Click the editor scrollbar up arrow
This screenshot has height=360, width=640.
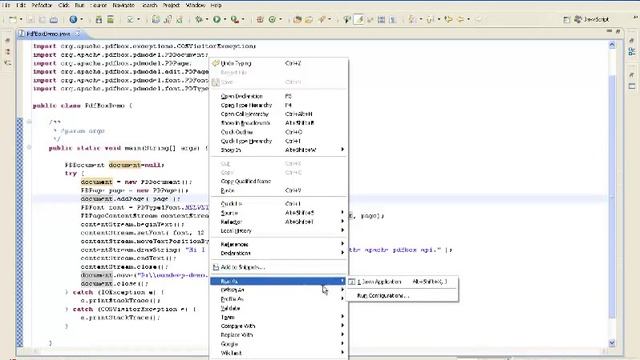click(612, 45)
